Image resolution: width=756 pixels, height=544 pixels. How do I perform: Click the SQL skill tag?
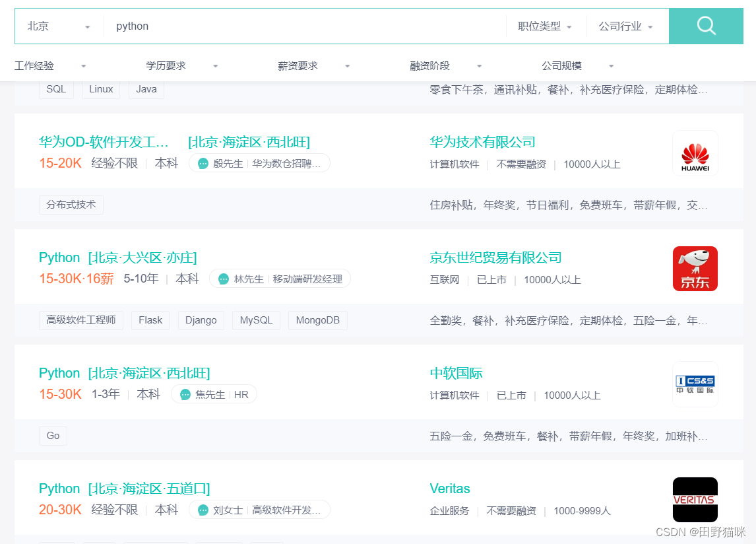[x=56, y=89]
